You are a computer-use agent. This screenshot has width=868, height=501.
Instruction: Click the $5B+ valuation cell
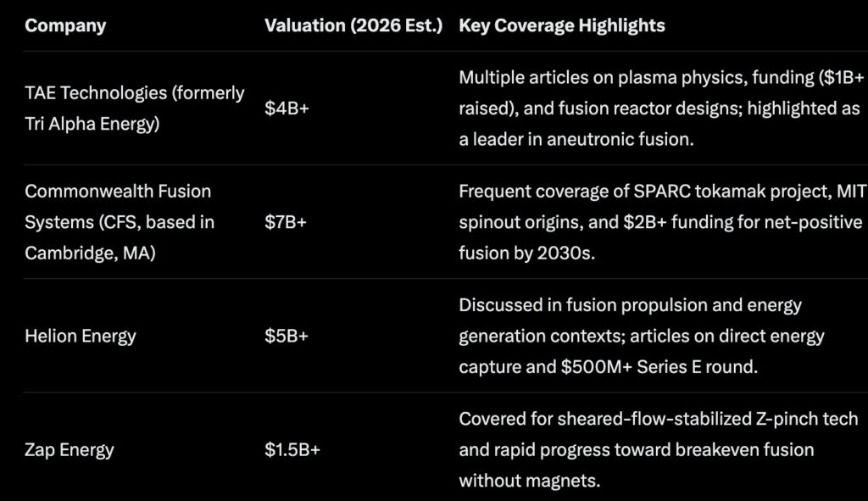(287, 336)
